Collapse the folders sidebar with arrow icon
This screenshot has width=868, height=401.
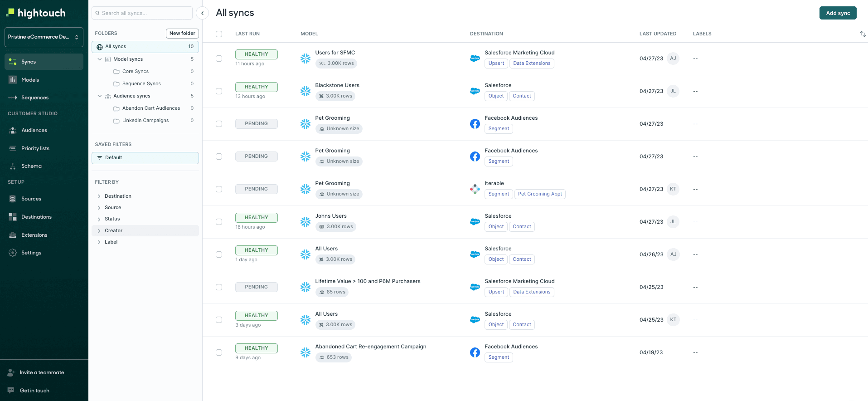pyautogui.click(x=202, y=13)
